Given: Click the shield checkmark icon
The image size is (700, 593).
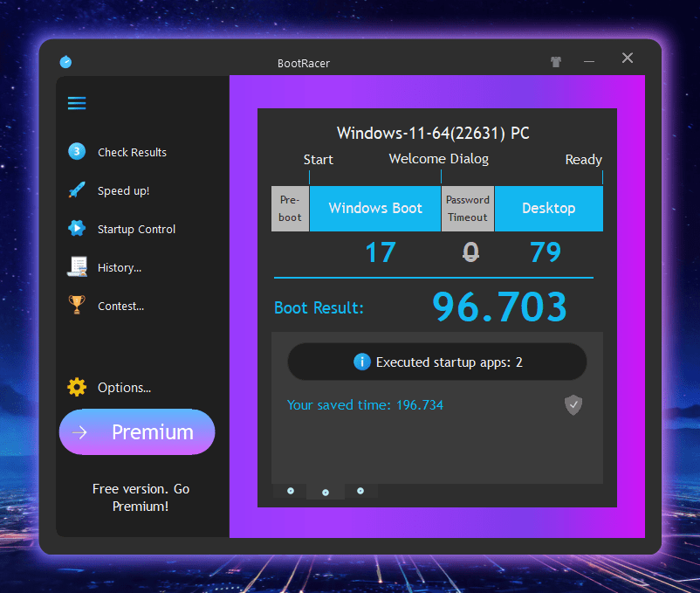Looking at the screenshot, I should (573, 405).
